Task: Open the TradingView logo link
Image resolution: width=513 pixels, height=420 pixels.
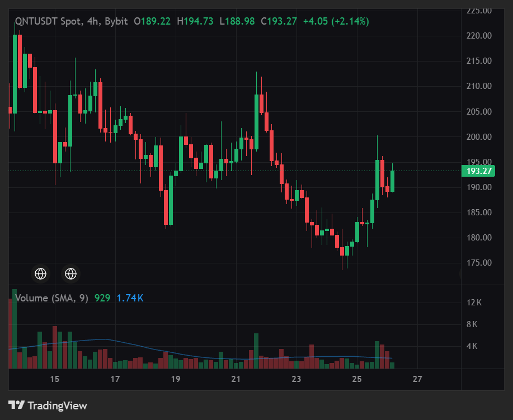Action: (x=48, y=405)
